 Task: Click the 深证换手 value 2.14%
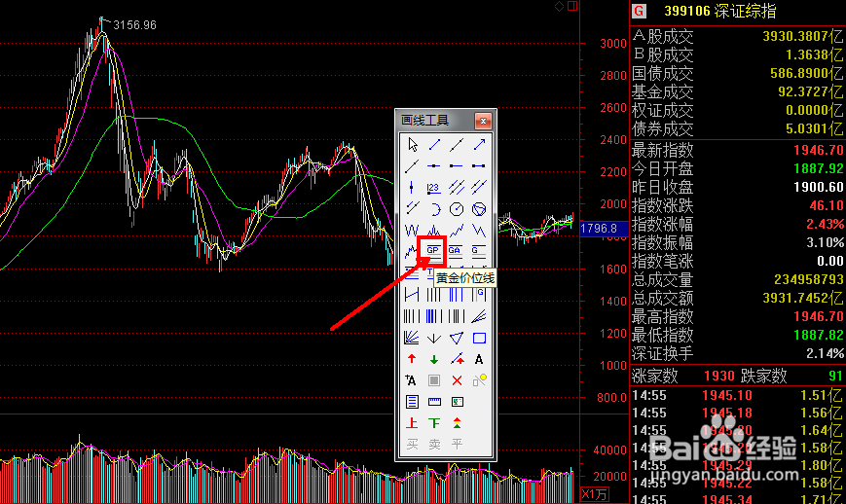point(825,353)
